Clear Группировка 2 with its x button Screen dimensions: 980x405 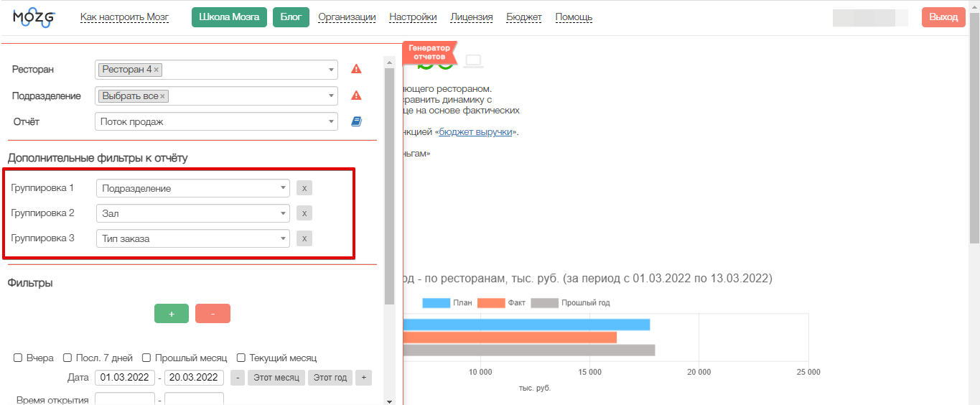[x=304, y=213]
